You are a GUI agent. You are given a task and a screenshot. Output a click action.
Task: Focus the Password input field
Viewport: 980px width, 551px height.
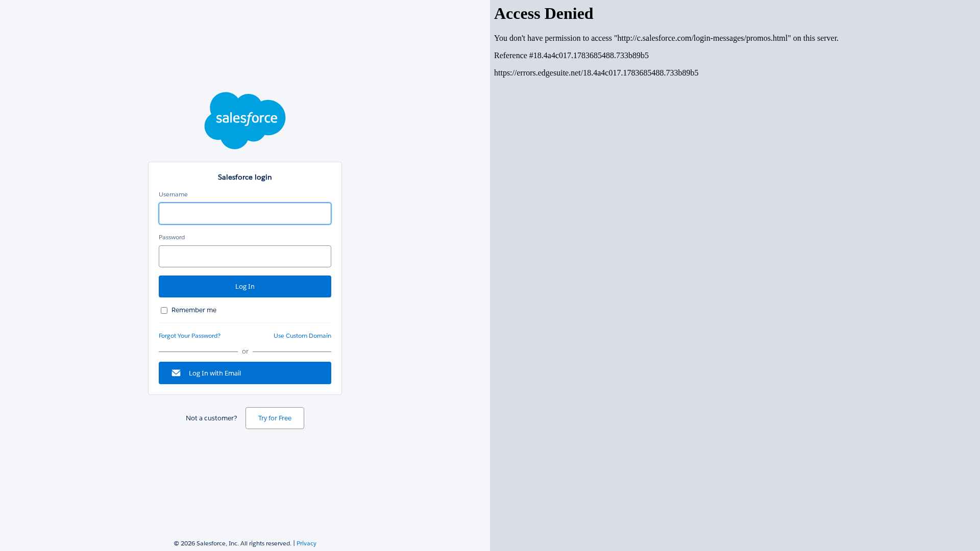click(245, 256)
